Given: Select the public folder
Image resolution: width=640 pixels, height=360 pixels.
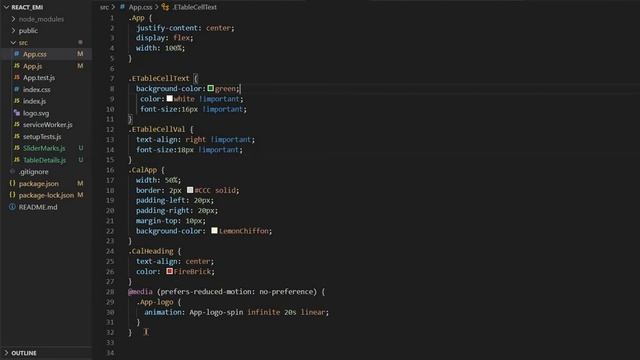Looking at the screenshot, I should coord(28,31).
